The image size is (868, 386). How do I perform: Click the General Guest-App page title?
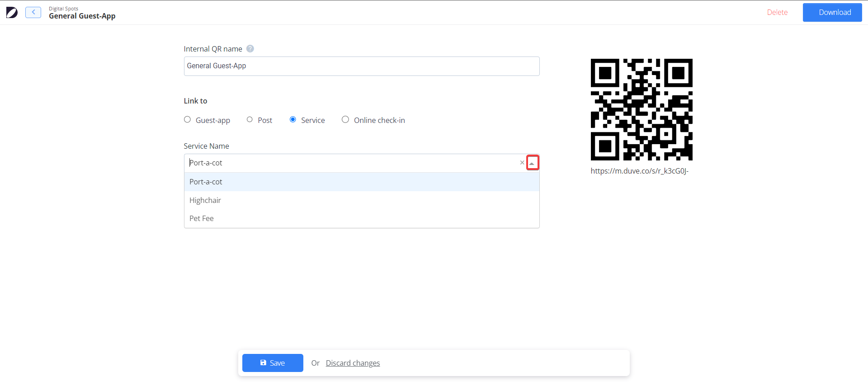point(82,16)
